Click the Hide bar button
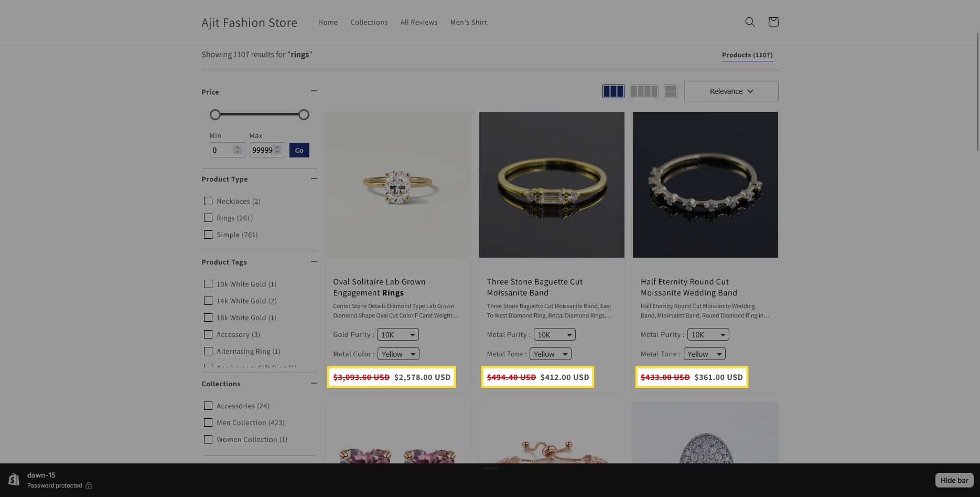 pos(954,480)
